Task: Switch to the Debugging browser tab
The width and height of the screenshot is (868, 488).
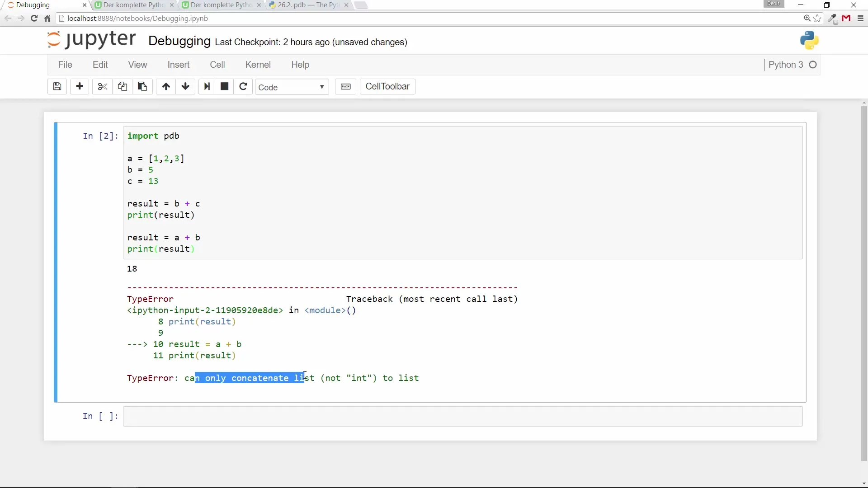Action: point(45,5)
